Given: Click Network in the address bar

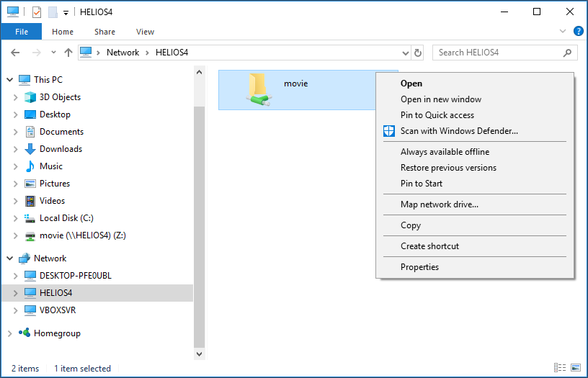Looking at the screenshot, I should click(x=122, y=53).
